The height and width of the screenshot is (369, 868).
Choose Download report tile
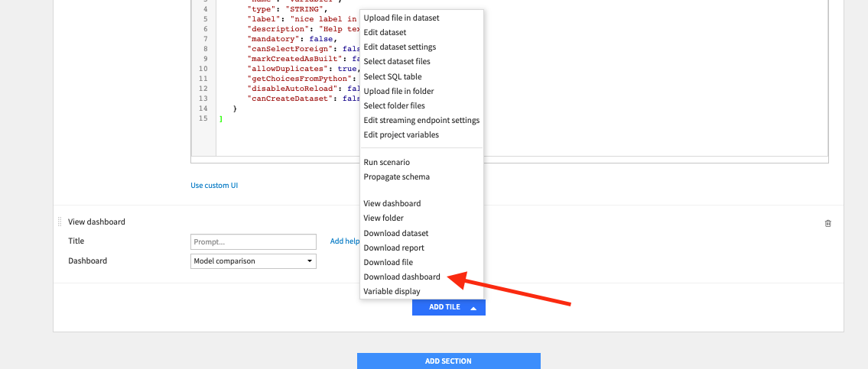pos(394,248)
